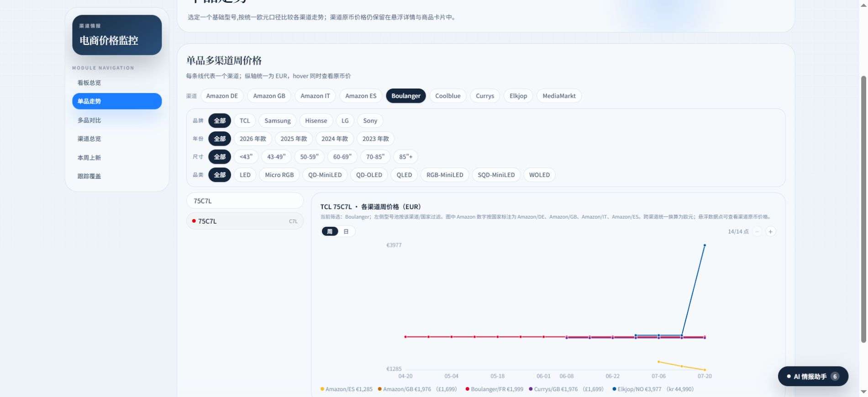Filter brand by TCL
868x397 pixels.
coord(245,121)
